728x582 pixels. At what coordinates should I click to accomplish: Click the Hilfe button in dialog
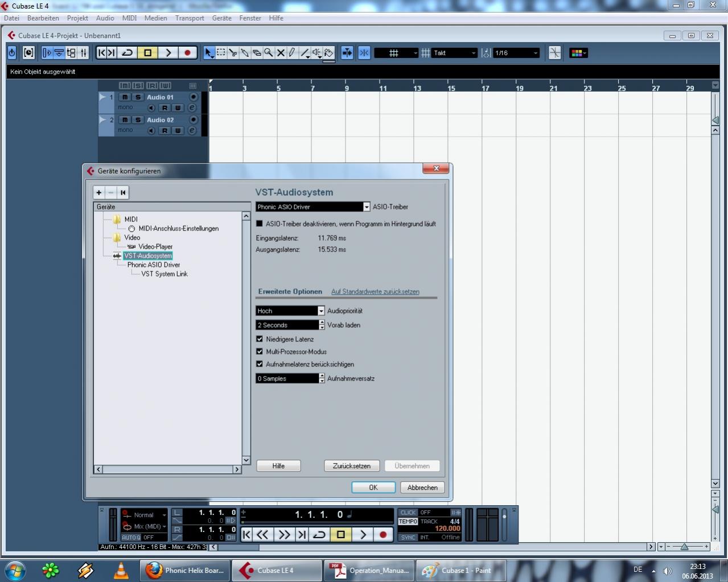(278, 466)
